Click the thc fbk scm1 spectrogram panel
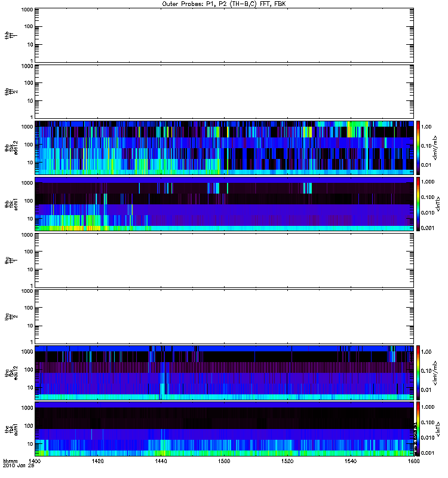Viewport: 448px width, 478px height. pyautogui.click(x=225, y=429)
